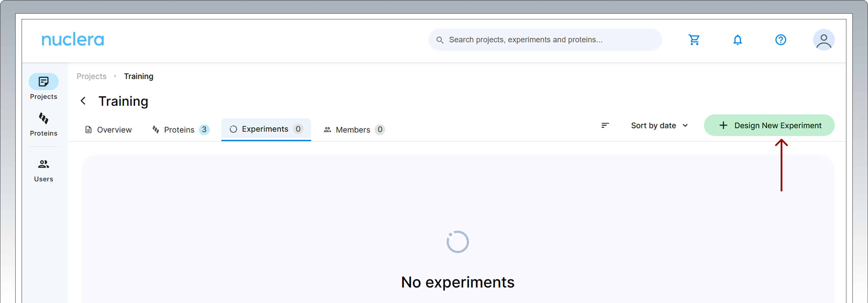Click the magnifier icon in the search bar
868x303 pixels.
(x=439, y=40)
